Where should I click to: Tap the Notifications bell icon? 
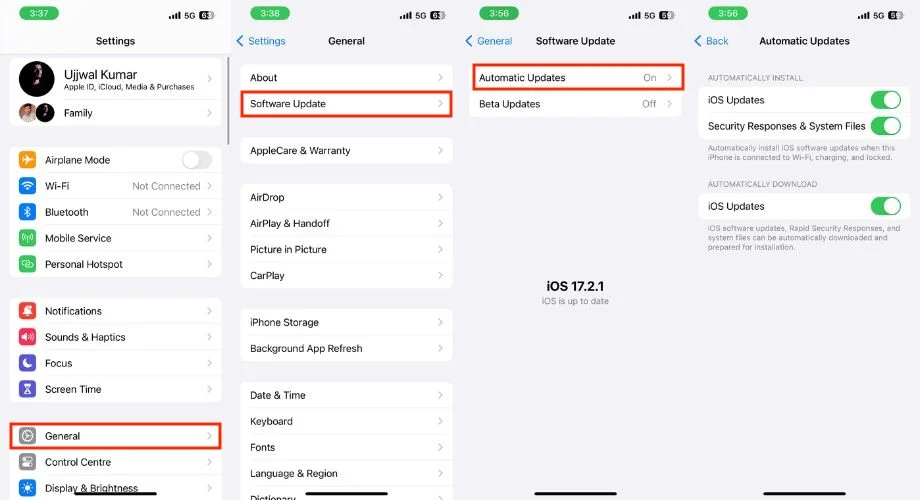27,311
